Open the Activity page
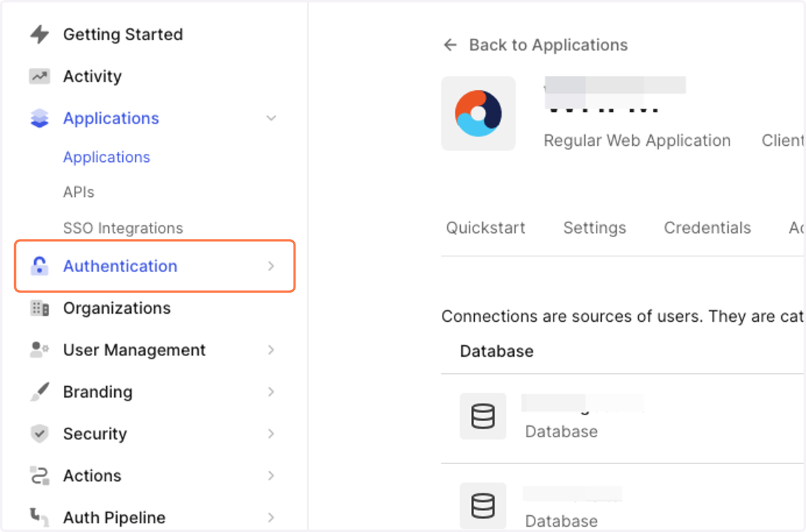The height and width of the screenshot is (532, 806). pos(92,77)
